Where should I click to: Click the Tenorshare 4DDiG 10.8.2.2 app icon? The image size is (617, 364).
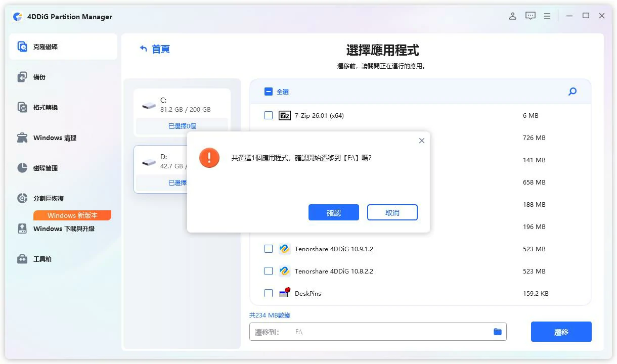pos(285,271)
